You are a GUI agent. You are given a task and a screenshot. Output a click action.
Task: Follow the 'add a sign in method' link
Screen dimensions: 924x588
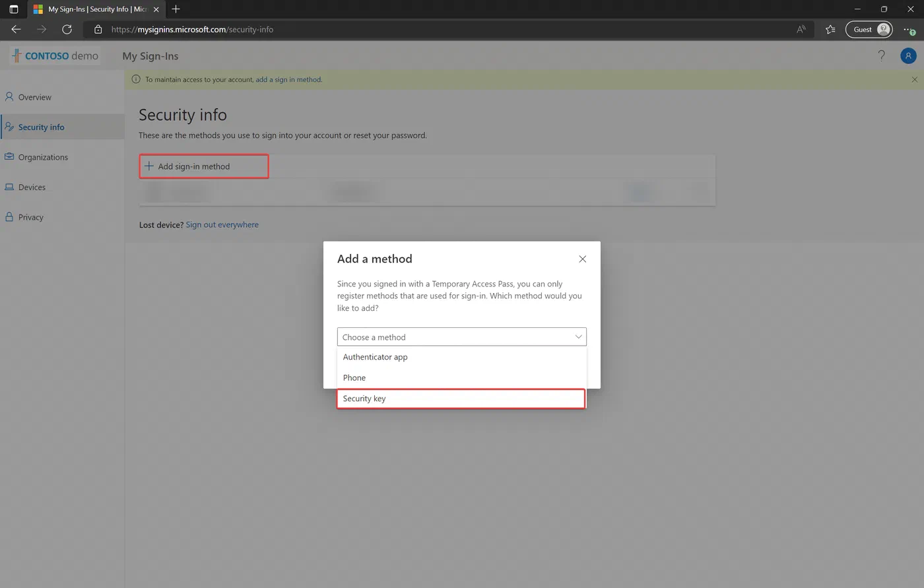288,79
